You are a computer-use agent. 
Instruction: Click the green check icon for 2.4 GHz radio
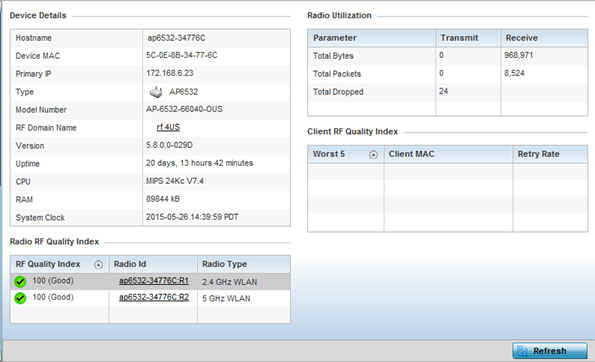(20, 282)
